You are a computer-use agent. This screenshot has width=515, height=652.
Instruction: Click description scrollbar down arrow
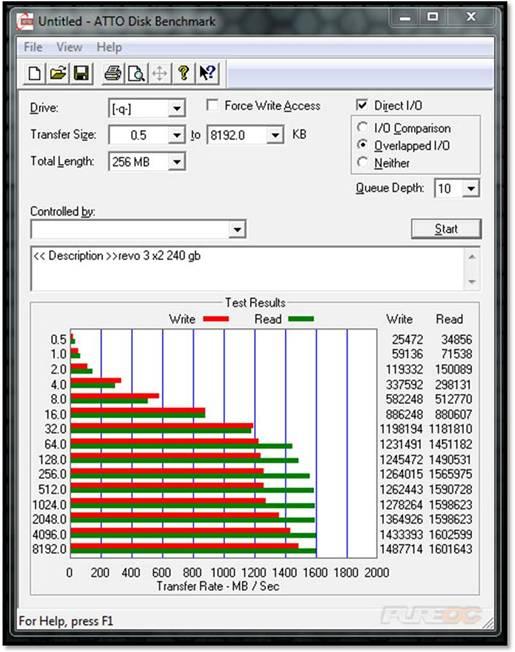[x=472, y=282]
